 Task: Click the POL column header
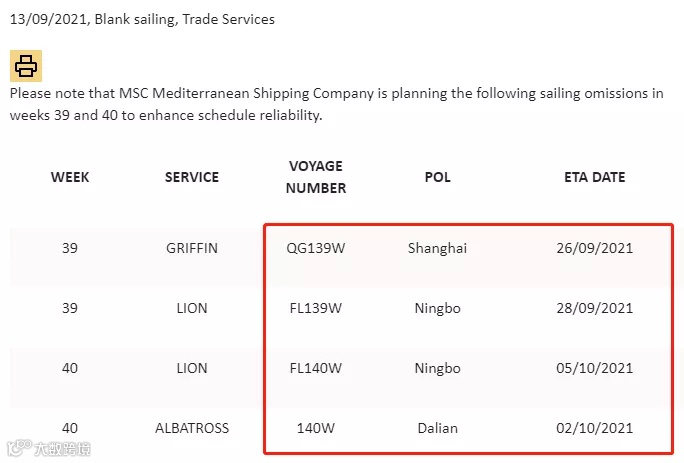438,177
